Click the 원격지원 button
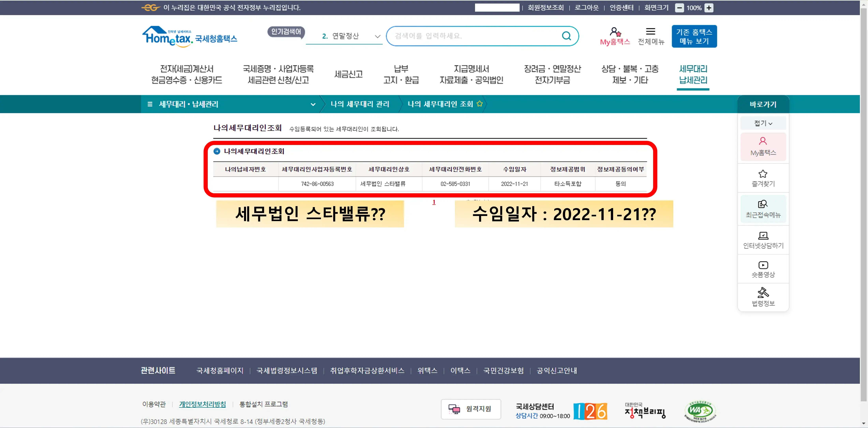Image resolution: width=868 pixels, height=428 pixels. tap(471, 409)
